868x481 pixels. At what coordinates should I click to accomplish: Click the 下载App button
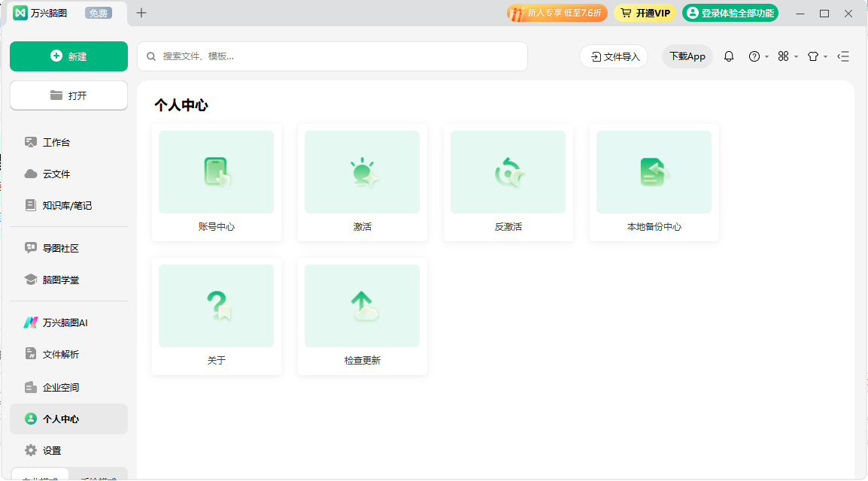[x=687, y=56]
